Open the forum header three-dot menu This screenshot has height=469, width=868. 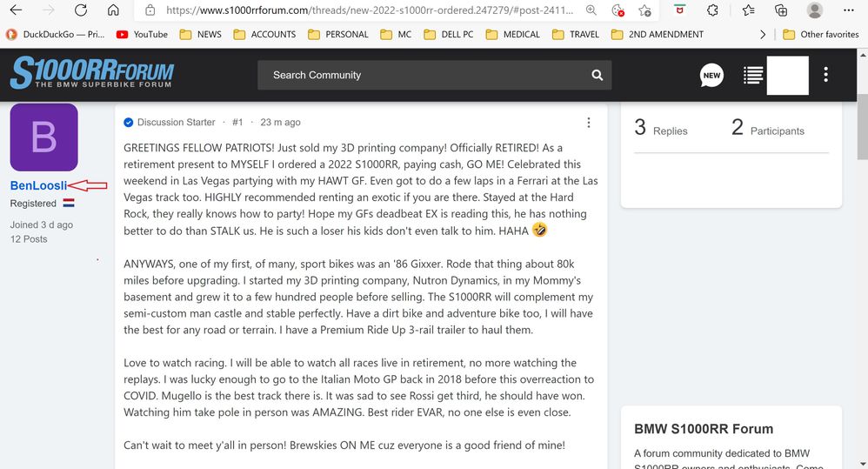825,75
